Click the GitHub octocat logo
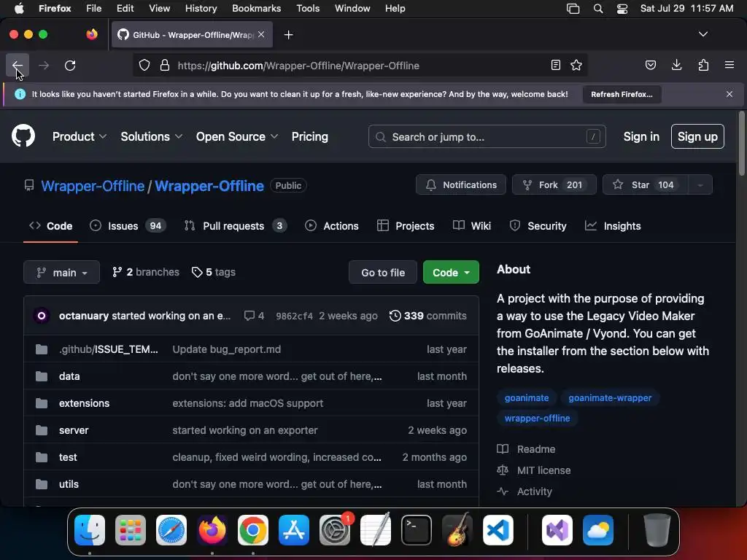Image resolution: width=747 pixels, height=560 pixels. pos(23,136)
